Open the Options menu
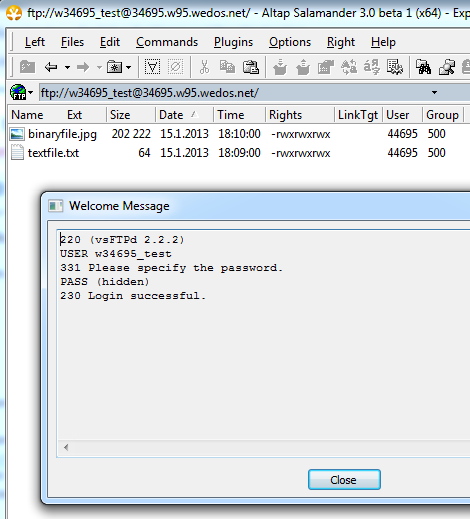 pyautogui.click(x=290, y=42)
